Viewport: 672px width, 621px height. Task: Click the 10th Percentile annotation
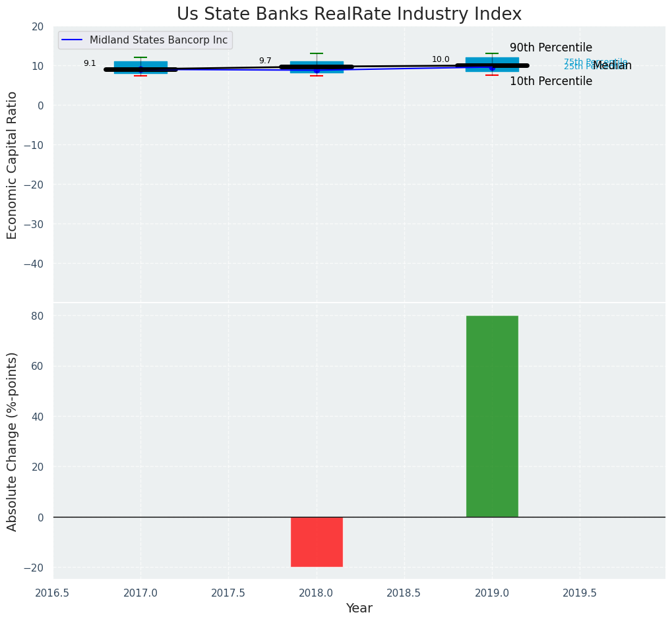click(x=551, y=81)
